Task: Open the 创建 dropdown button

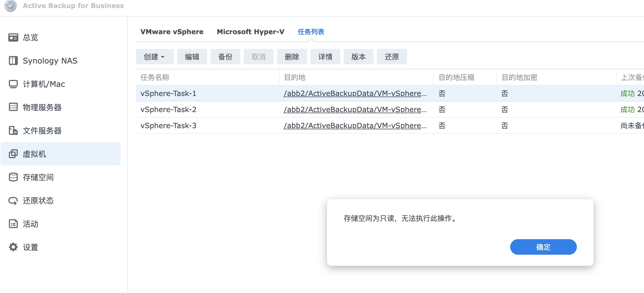Action: coord(155,57)
